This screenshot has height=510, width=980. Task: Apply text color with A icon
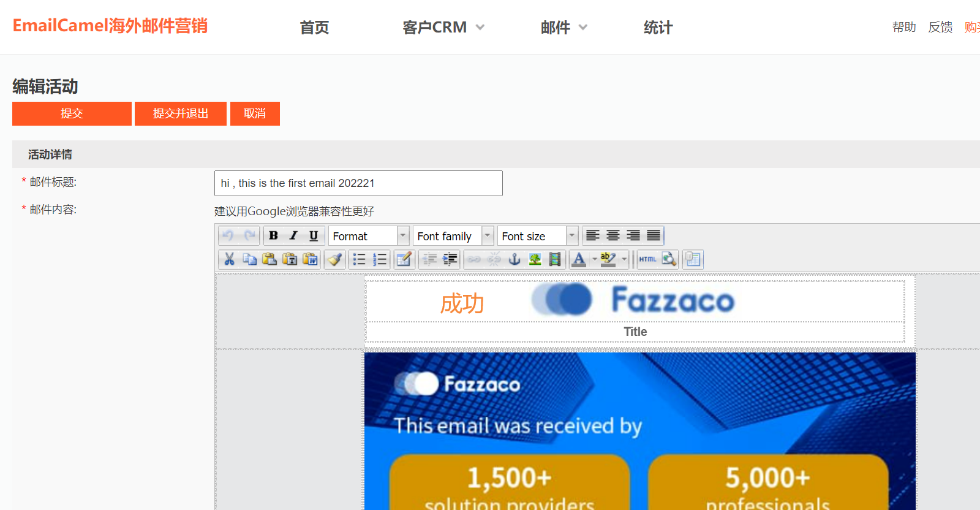pos(579,259)
